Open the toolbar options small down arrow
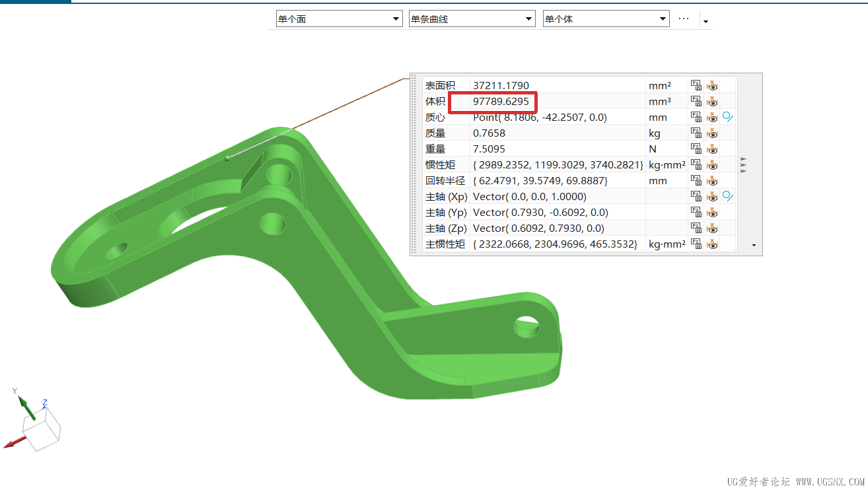This screenshot has height=490, width=868. pos(705,22)
